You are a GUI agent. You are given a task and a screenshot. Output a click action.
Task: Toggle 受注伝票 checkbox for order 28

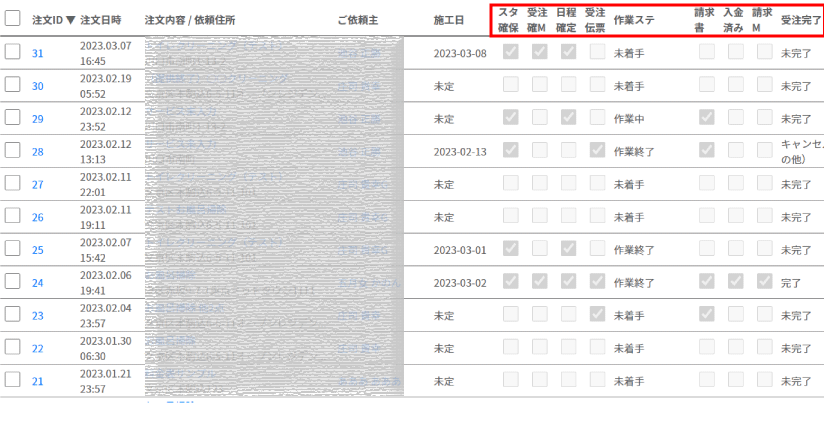click(x=597, y=151)
